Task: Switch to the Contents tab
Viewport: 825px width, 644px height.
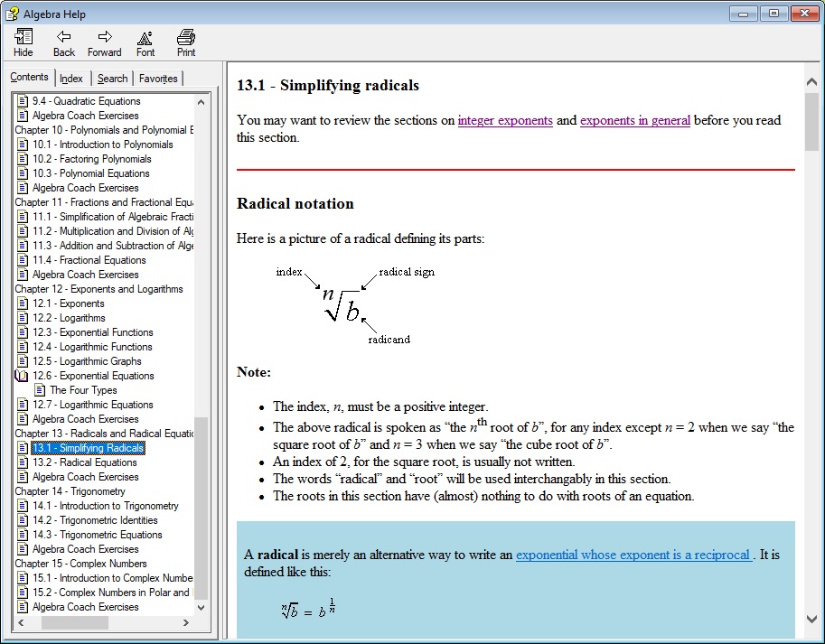Action: [29, 77]
